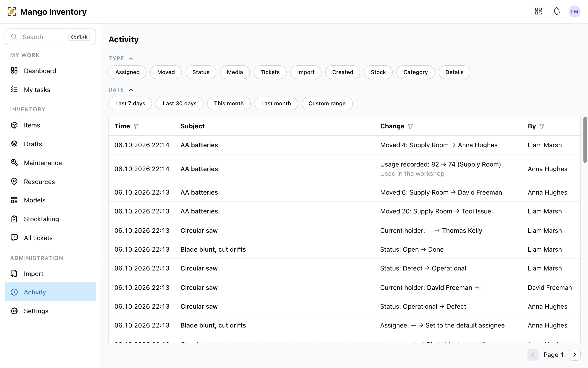
Task: Click the Activity history clock icon
Action: [14, 292]
